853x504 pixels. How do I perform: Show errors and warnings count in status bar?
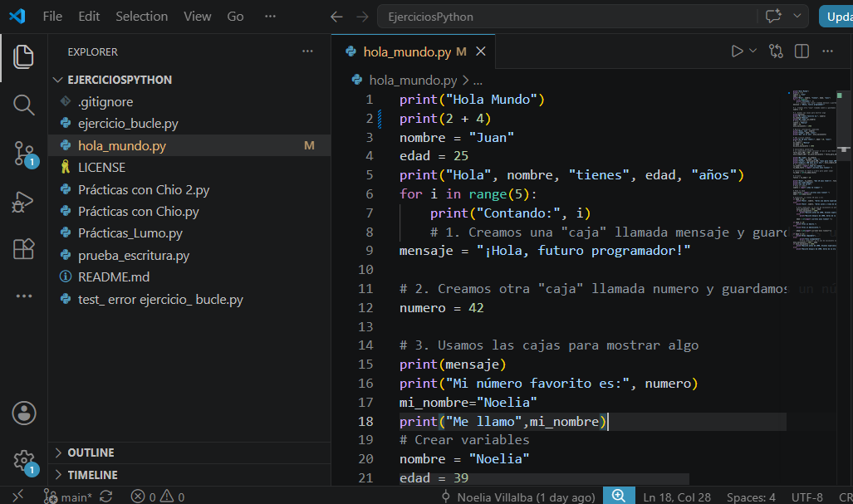click(x=158, y=497)
